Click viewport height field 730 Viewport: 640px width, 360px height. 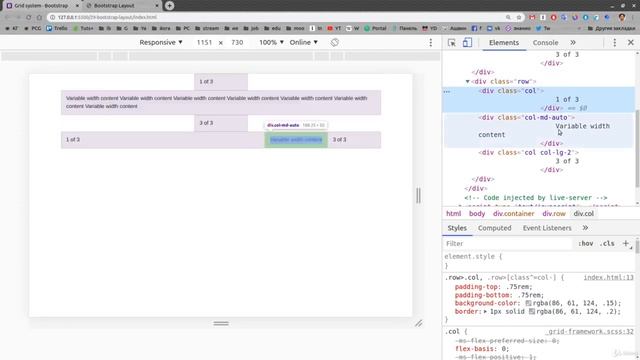tap(237, 42)
